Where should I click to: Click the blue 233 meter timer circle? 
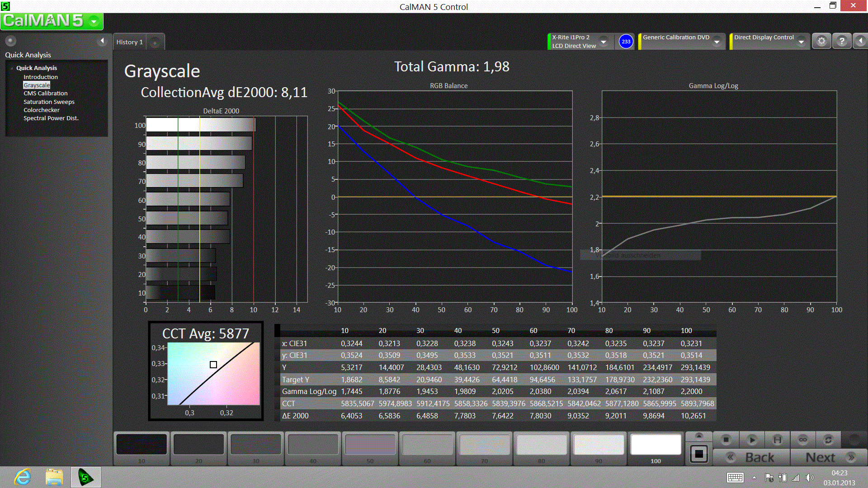coord(626,42)
